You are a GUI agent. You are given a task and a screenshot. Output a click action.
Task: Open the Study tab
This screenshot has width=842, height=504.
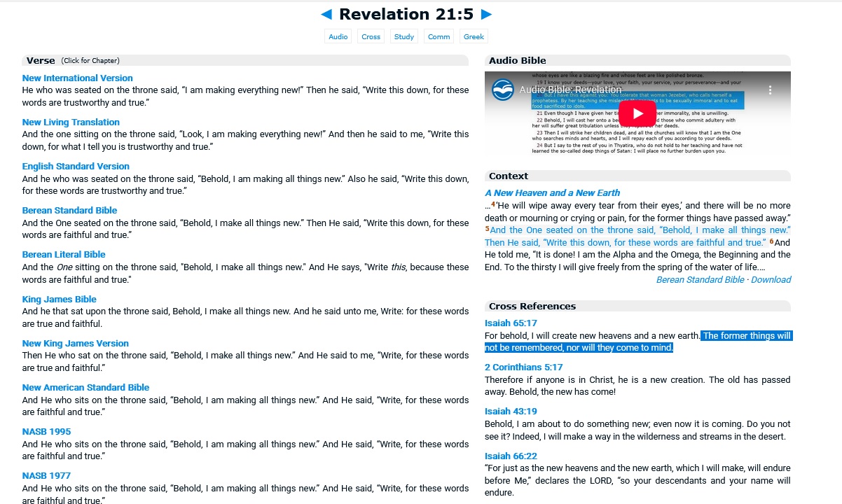[404, 36]
